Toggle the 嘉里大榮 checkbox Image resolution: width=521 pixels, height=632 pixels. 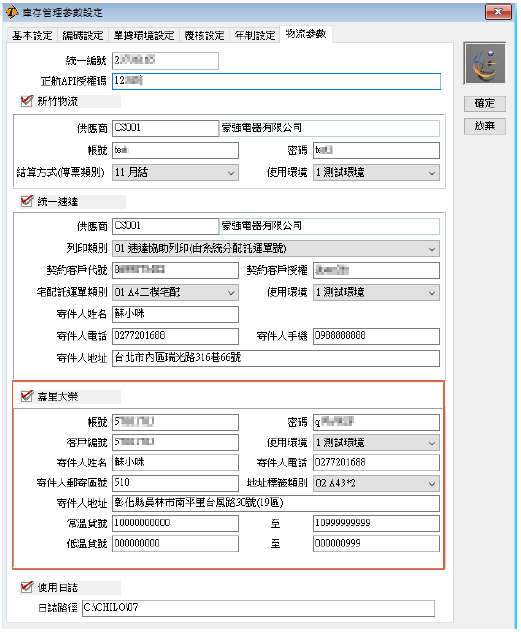(x=27, y=396)
